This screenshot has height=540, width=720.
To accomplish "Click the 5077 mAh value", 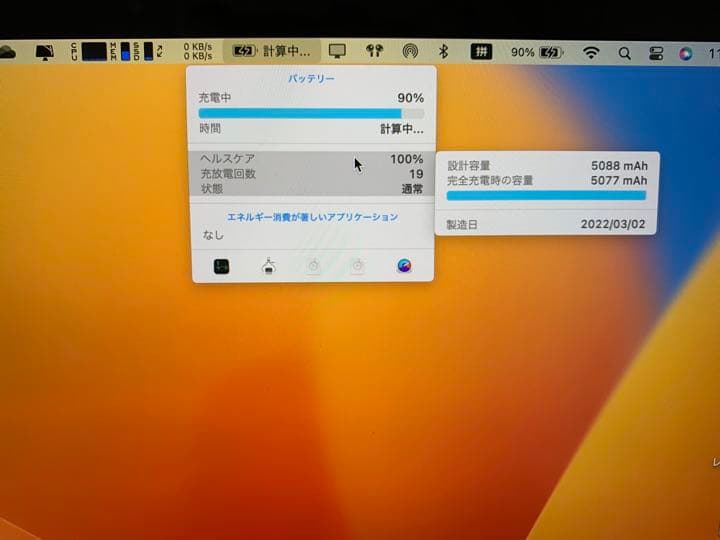I will (x=619, y=180).
